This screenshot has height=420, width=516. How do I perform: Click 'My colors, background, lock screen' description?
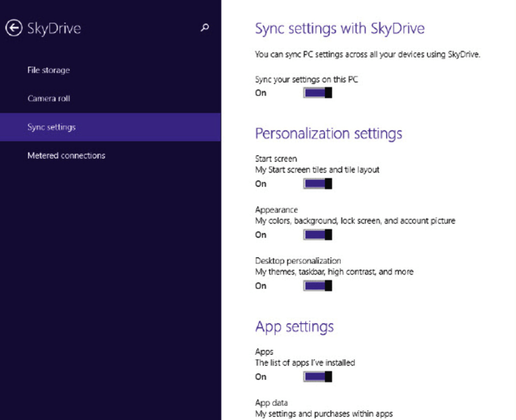[x=355, y=221]
